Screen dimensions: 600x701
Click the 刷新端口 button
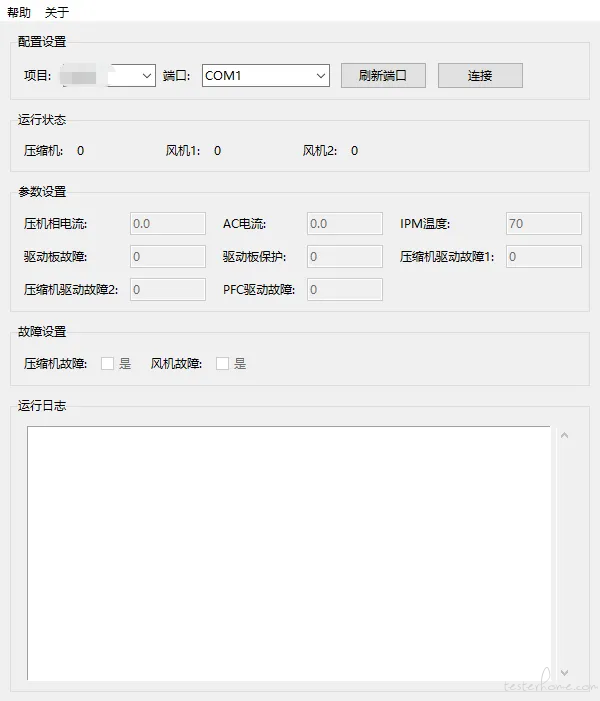point(383,75)
